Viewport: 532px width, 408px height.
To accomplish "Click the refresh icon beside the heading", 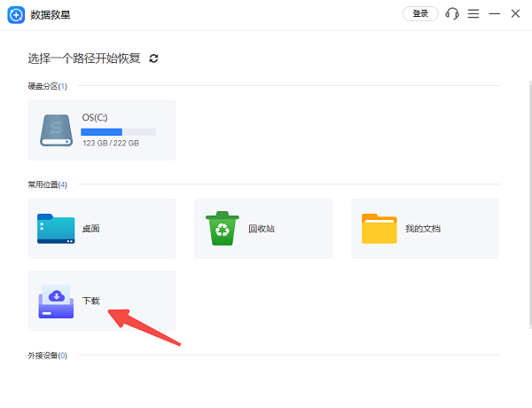I will click(153, 59).
